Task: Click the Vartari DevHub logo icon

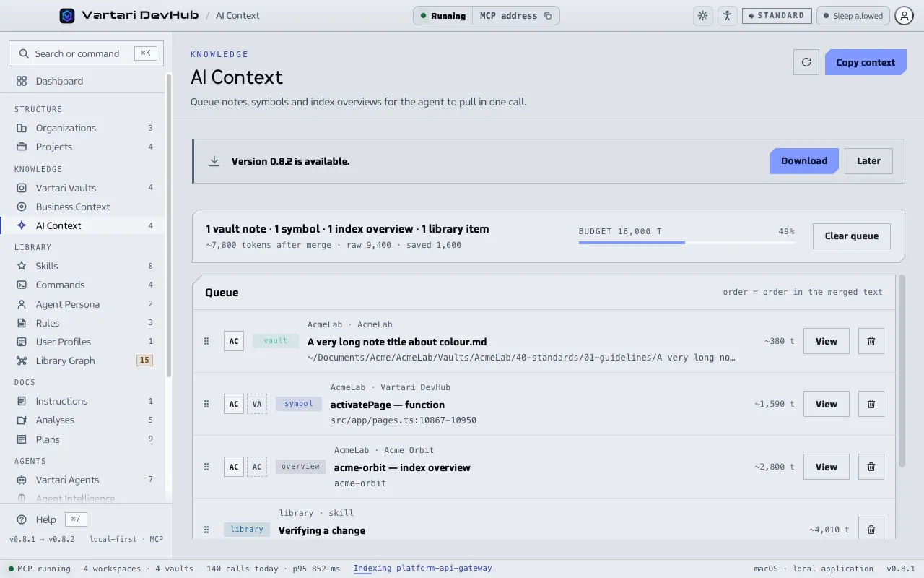Action: (67, 15)
